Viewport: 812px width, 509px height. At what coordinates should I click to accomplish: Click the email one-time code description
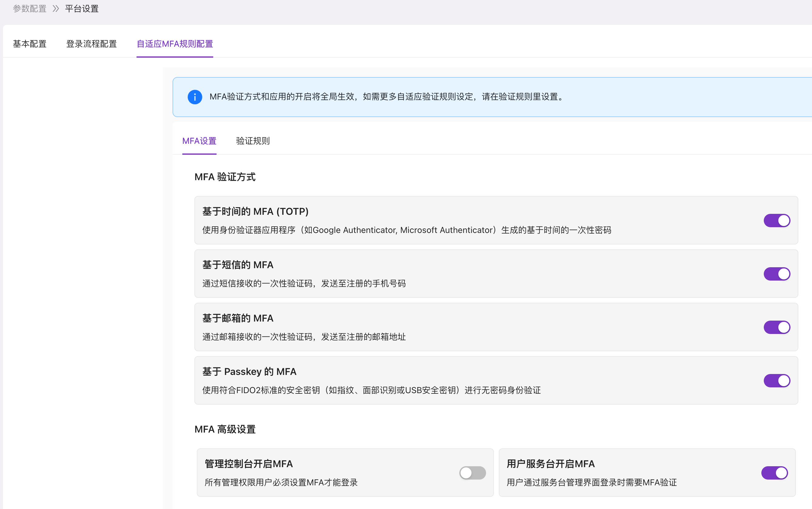[304, 337]
